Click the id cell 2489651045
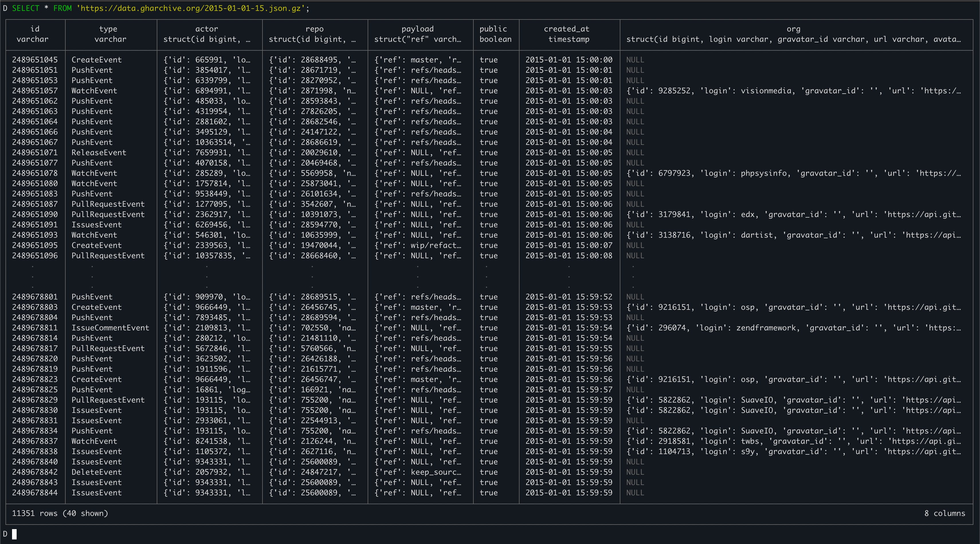 pos(35,60)
